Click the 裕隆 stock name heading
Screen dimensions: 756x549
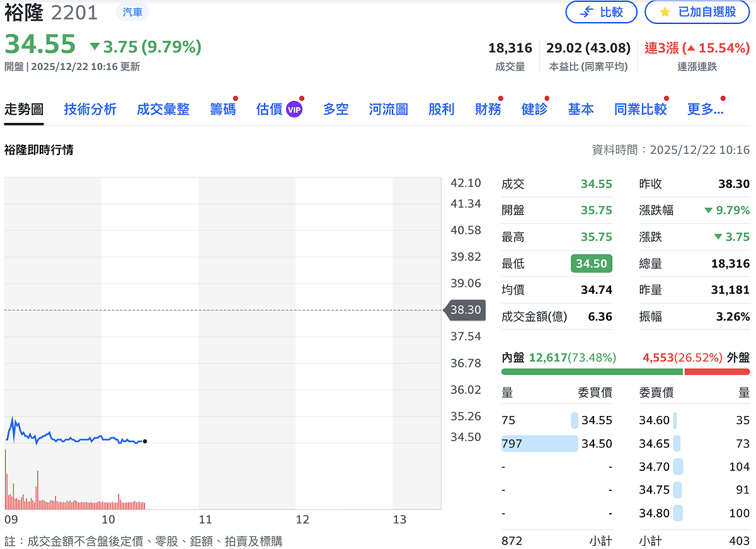pyautogui.click(x=24, y=12)
